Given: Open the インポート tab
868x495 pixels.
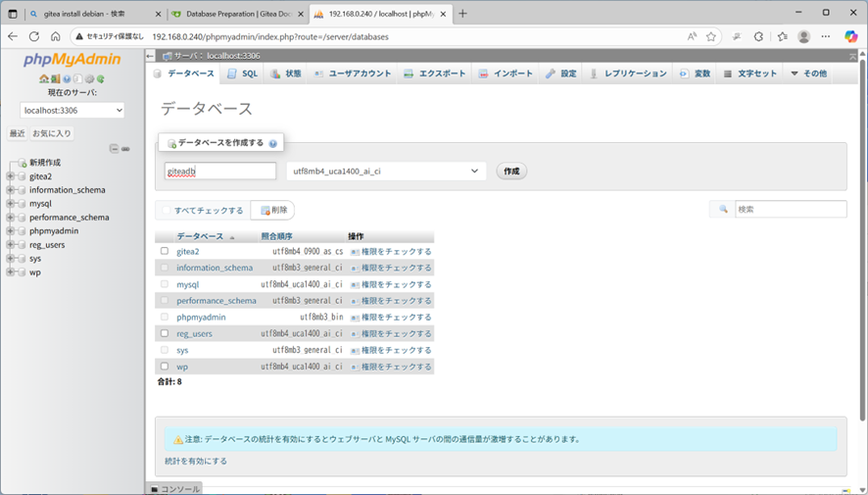Looking at the screenshot, I should click(506, 74).
